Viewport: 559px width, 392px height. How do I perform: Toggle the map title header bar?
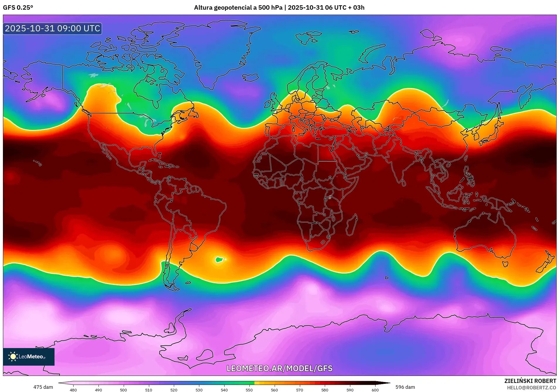[279, 8]
